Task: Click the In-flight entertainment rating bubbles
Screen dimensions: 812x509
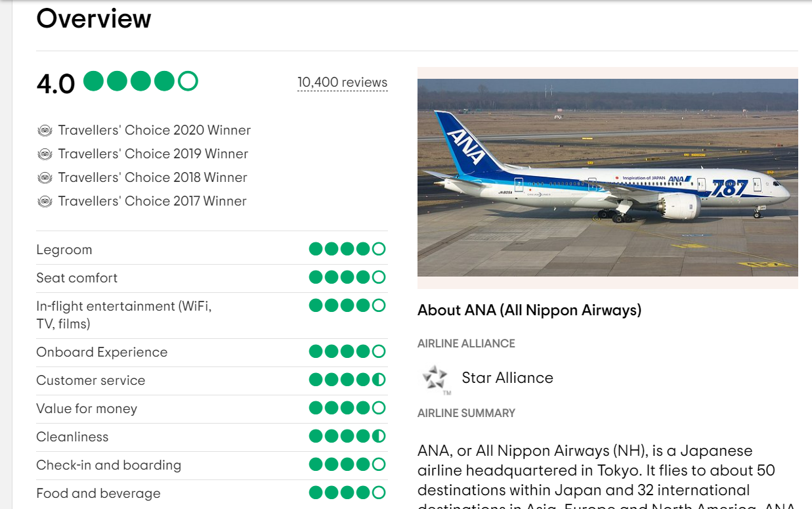Action: tap(347, 305)
